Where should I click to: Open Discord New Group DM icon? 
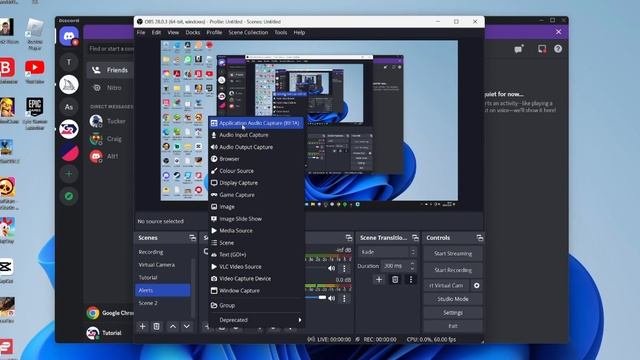(518, 49)
